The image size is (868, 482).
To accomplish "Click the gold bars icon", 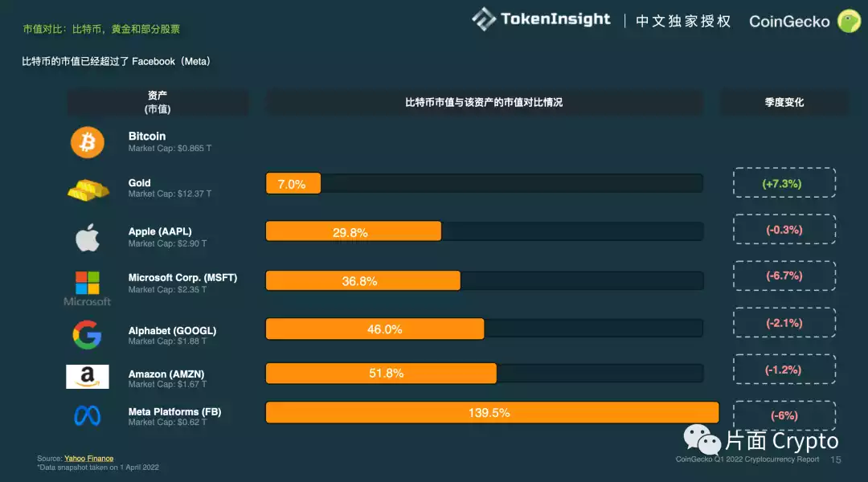I will pyautogui.click(x=88, y=189).
